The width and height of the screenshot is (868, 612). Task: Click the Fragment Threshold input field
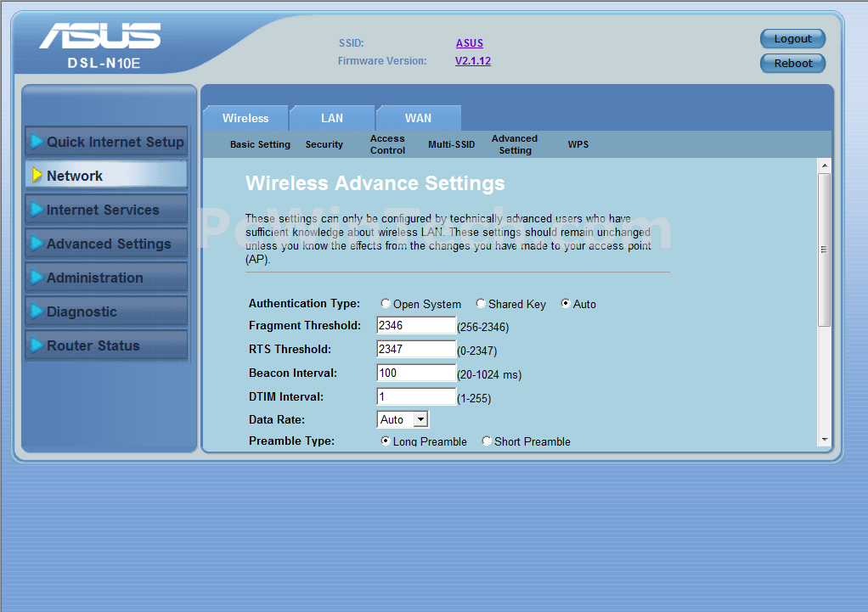tap(415, 325)
